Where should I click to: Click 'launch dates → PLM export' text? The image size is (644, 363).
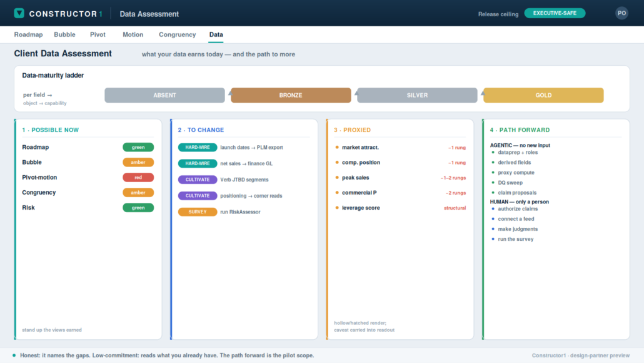pos(251,147)
